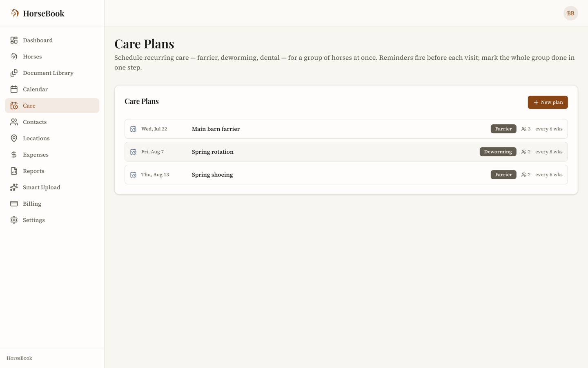This screenshot has height=368, width=588.
Task: Click the HorseBook footer text
Action: 19,358
